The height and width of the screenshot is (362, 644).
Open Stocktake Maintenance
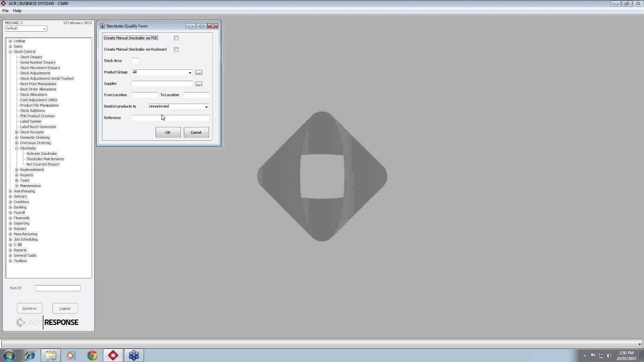click(x=45, y=159)
